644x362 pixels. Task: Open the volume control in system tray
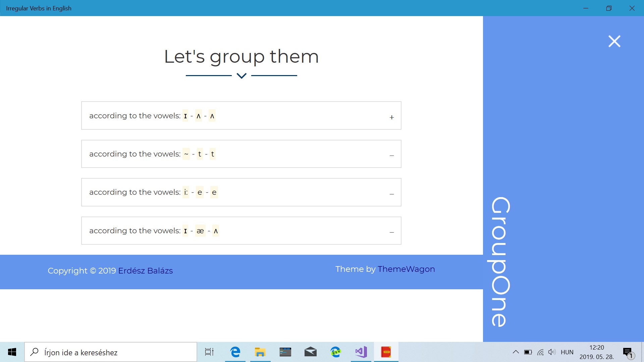tap(552, 352)
